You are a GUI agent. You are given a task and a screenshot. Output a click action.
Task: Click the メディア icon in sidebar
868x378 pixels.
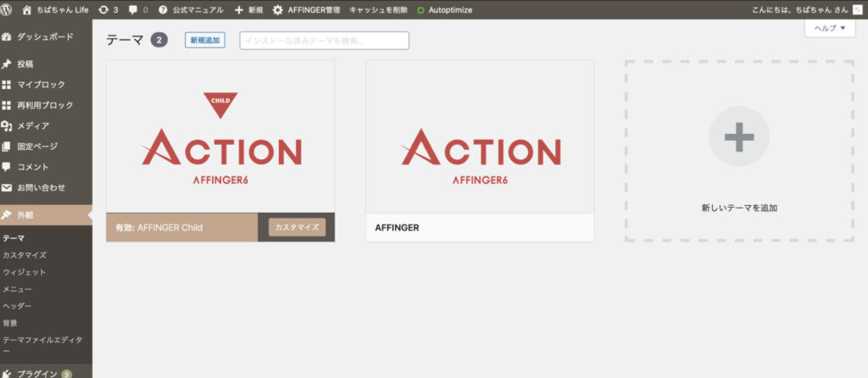[x=7, y=125]
